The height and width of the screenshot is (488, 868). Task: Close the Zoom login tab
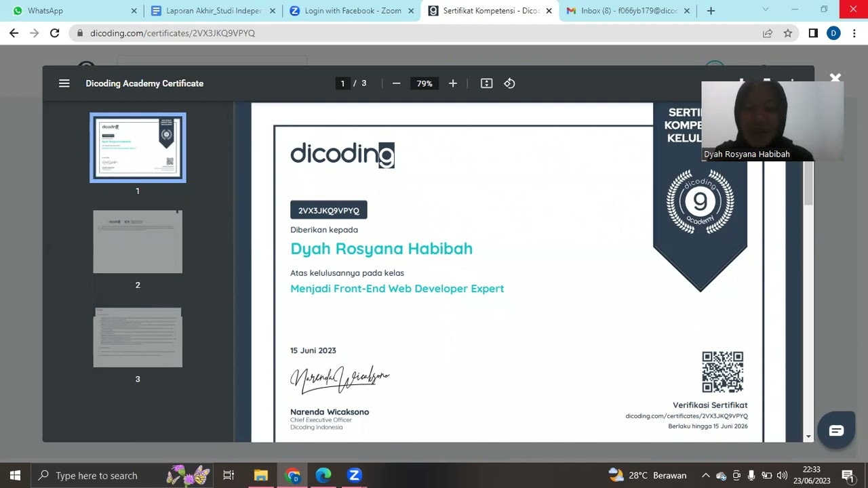click(x=410, y=11)
